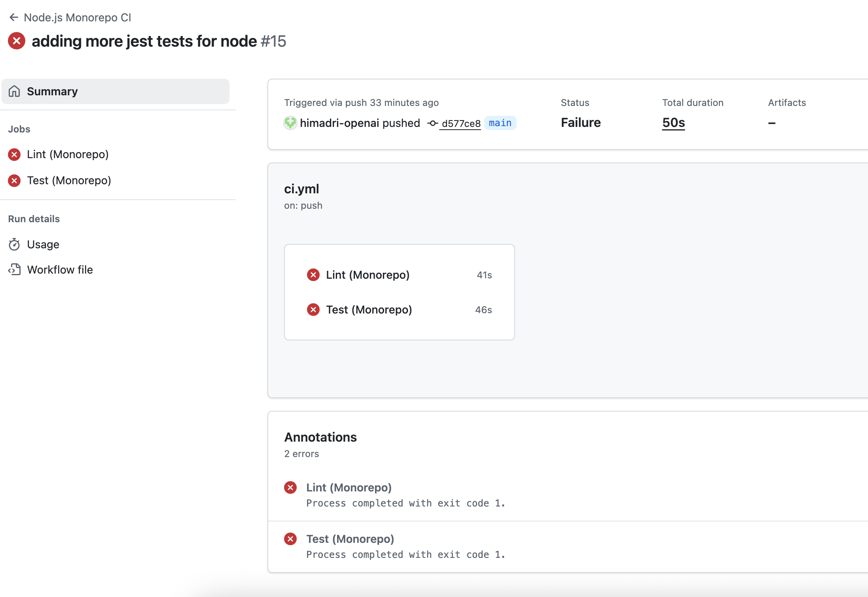This screenshot has height=597, width=868.
Task: Click the stopwatch icon next to Usage
Action: (14, 245)
